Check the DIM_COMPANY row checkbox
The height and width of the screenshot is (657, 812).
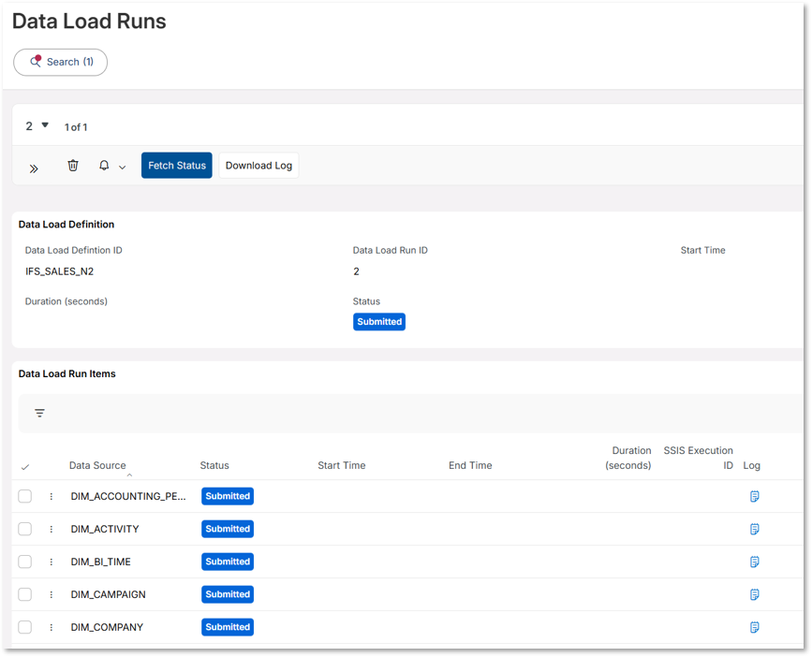pos(25,627)
